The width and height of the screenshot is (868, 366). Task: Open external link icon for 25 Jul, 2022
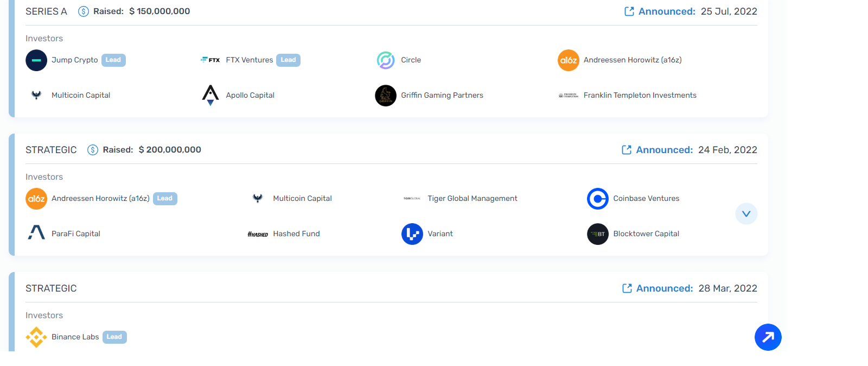[x=629, y=11]
